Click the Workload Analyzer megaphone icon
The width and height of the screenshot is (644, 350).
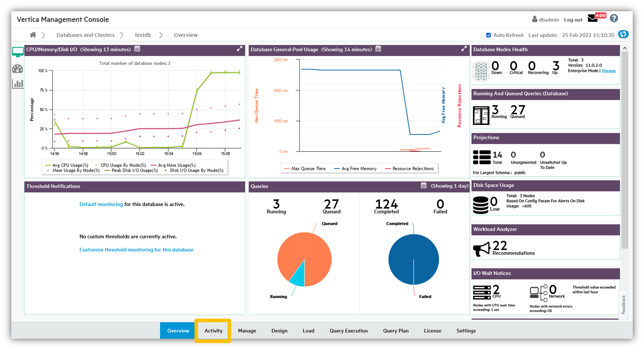pos(482,249)
